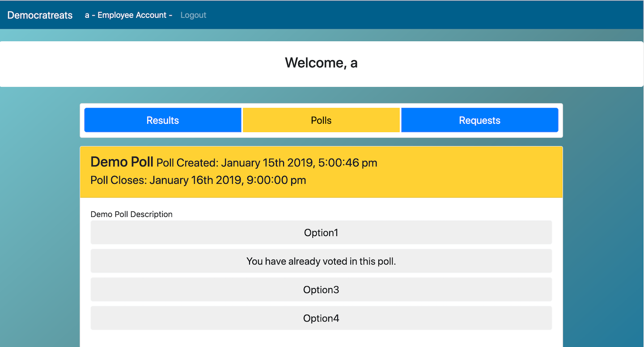644x347 pixels.
Task: Vote for Option1 in Demo Poll
Action: click(x=321, y=233)
